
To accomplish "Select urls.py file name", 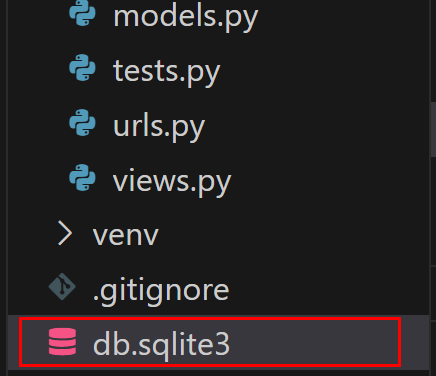I will click(x=159, y=127).
